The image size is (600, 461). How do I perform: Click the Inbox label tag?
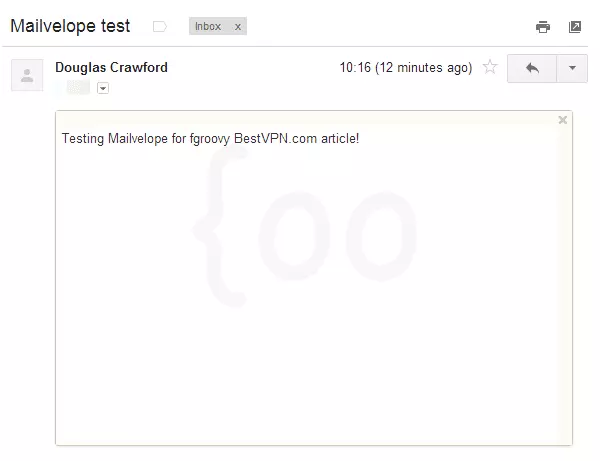coord(209,27)
